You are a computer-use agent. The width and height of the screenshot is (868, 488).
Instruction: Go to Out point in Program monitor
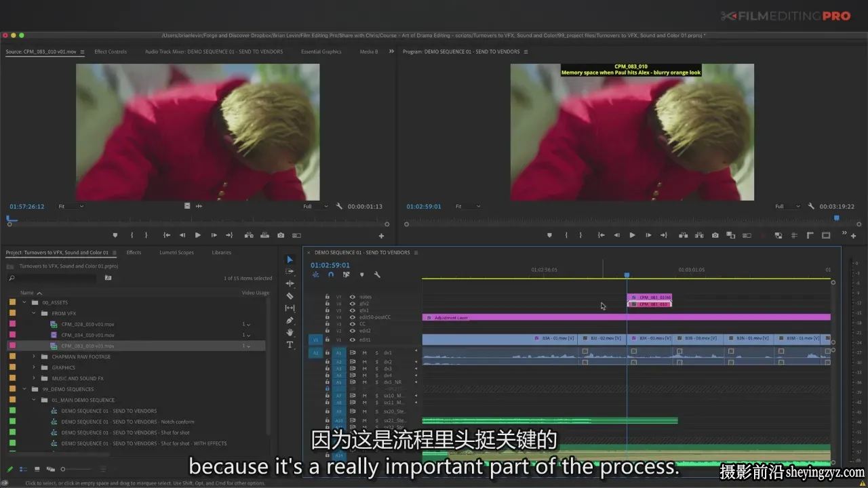click(663, 235)
